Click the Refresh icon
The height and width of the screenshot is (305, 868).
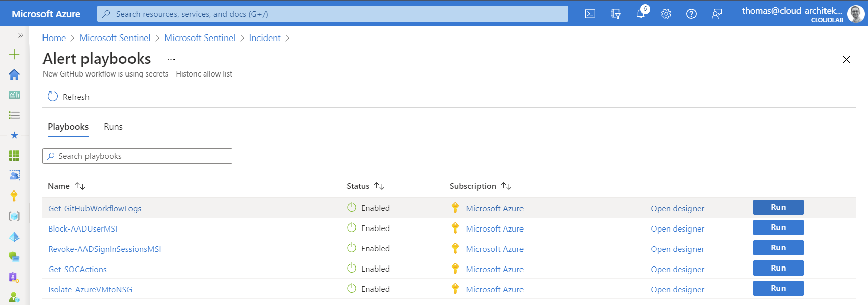coord(53,96)
